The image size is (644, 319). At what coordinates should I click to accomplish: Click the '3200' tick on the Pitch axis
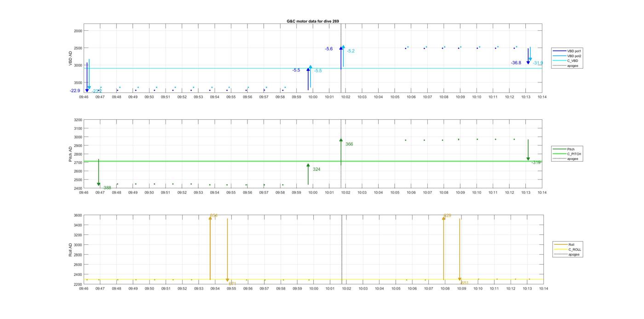78,120
